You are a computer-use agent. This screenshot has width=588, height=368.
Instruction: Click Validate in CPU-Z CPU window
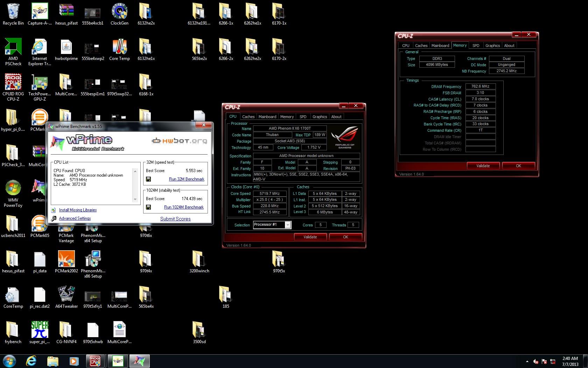310,237
